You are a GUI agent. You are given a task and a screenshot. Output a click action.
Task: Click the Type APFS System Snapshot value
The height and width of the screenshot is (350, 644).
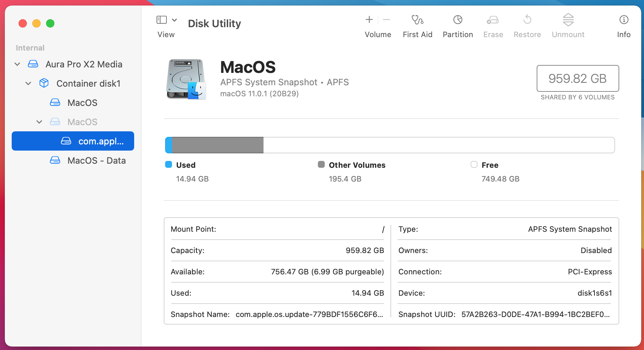pos(570,229)
